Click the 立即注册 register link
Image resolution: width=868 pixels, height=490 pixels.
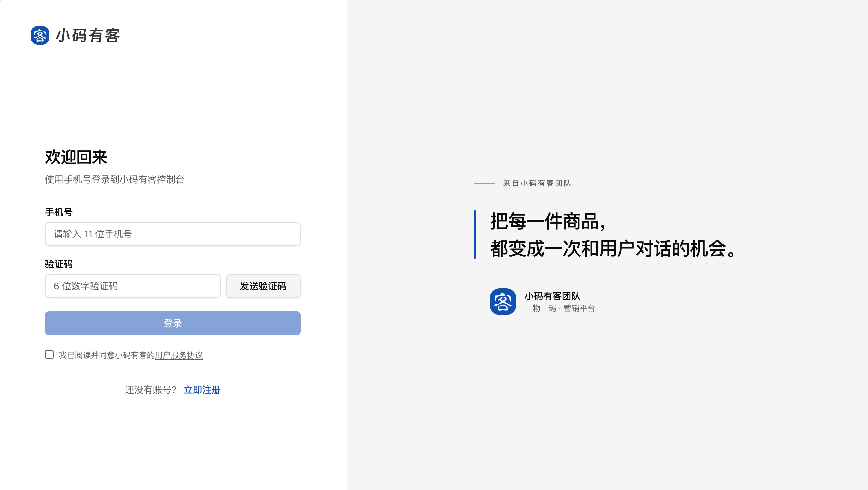pos(202,390)
